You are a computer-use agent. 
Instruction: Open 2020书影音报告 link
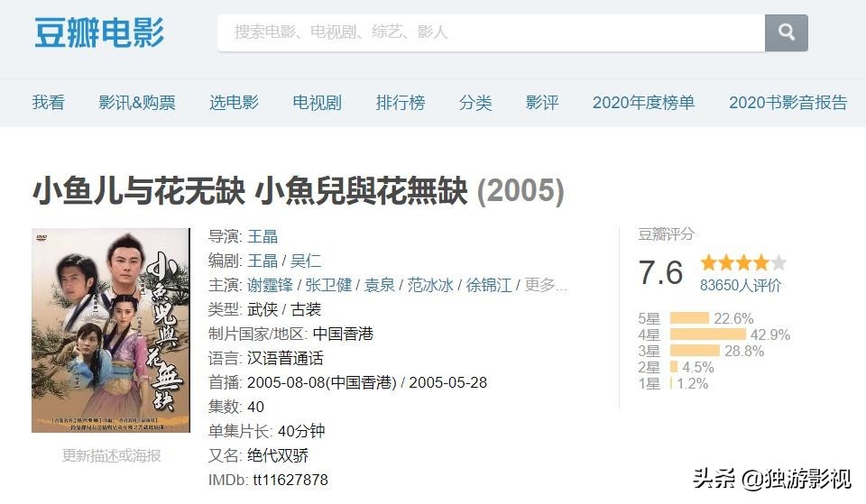788,103
